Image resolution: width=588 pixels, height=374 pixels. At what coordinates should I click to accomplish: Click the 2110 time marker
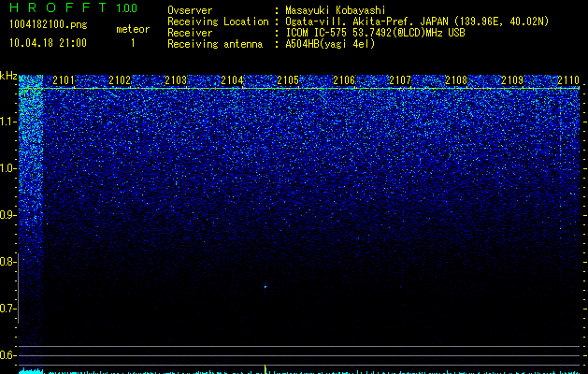[x=568, y=79]
